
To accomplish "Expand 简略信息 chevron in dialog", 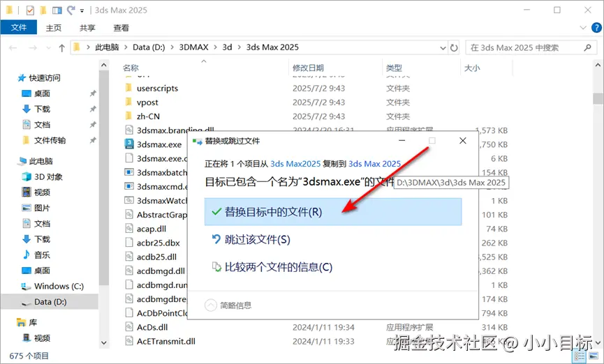I will pos(211,305).
